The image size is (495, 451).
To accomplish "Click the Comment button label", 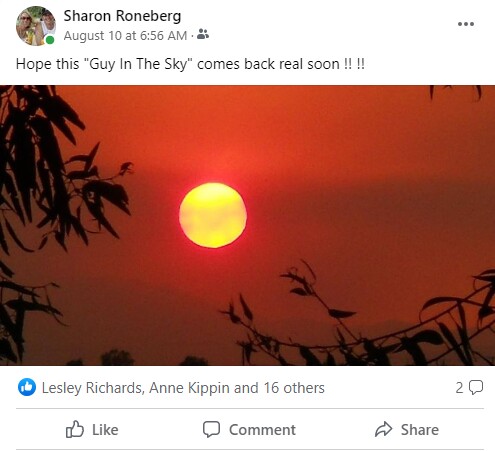I will [x=262, y=430].
